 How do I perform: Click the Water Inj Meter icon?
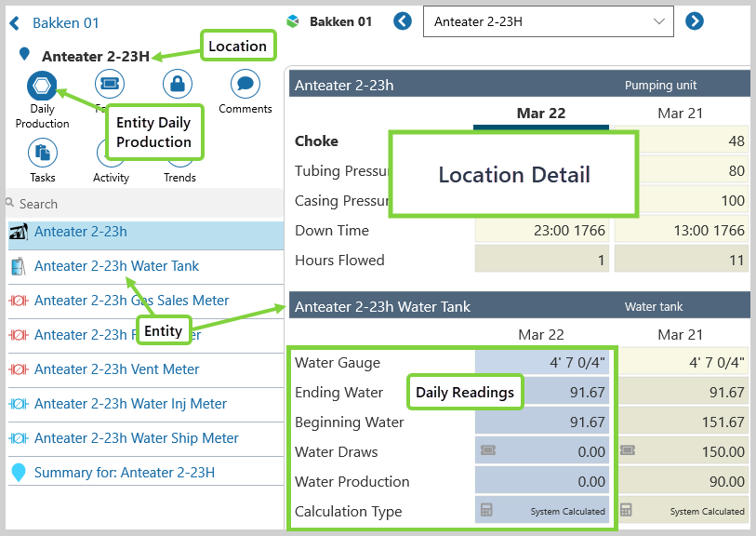click(19, 404)
